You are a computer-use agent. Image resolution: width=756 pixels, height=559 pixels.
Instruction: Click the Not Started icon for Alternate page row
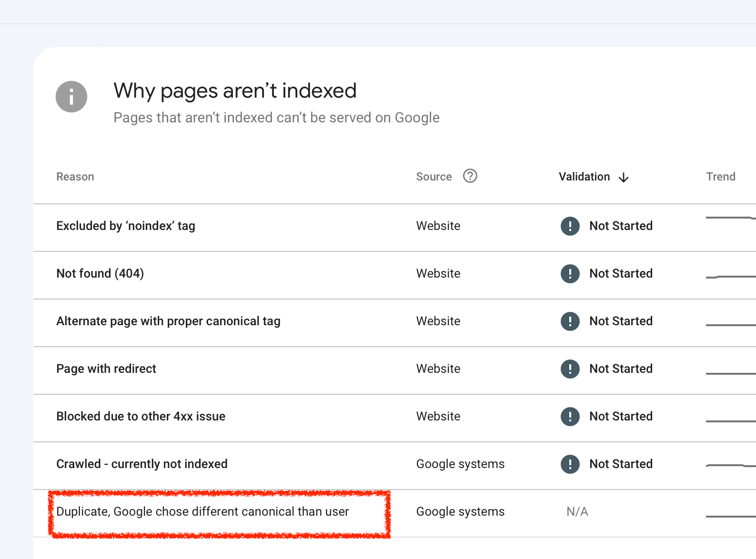coord(570,321)
